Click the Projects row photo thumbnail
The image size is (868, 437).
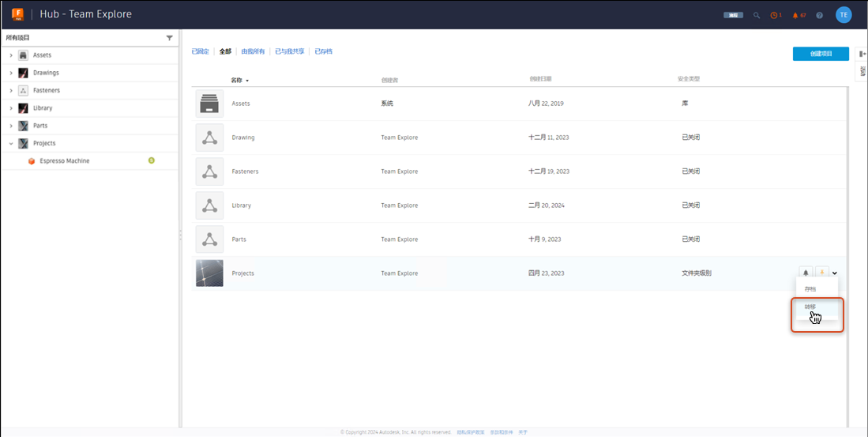pyautogui.click(x=209, y=273)
